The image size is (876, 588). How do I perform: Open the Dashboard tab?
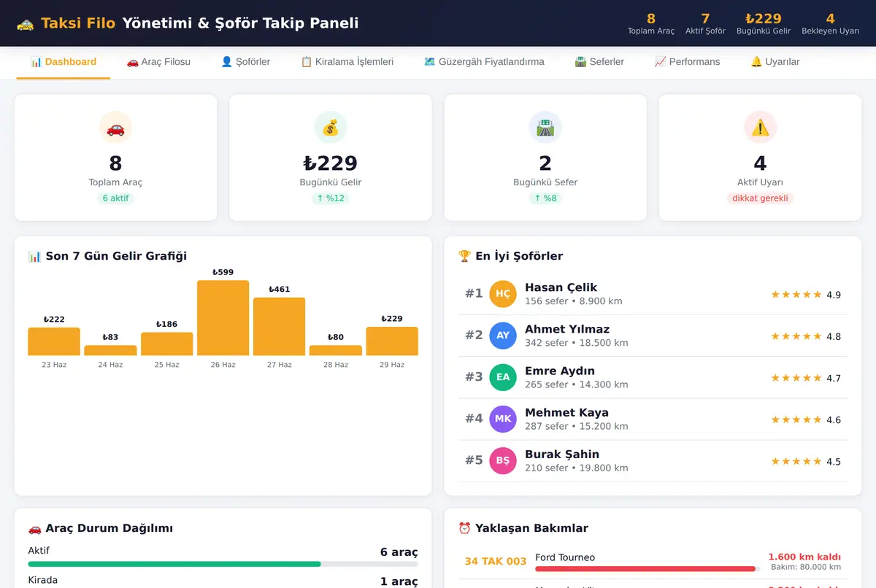pyautogui.click(x=63, y=62)
